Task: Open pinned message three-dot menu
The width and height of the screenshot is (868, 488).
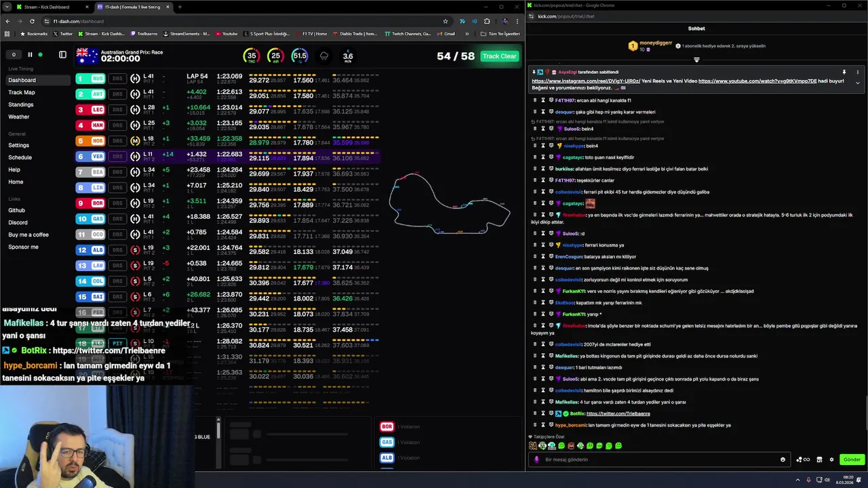Action: (x=857, y=72)
